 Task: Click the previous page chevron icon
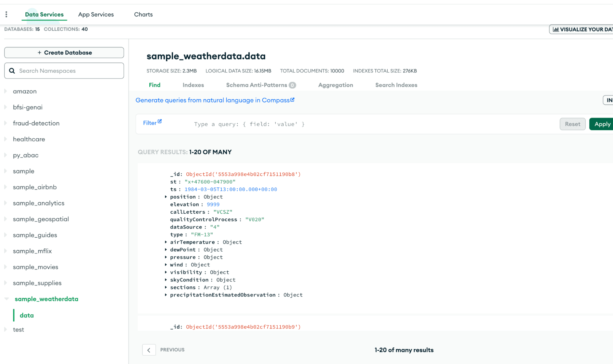pyautogui.click(x=149, y=350)
